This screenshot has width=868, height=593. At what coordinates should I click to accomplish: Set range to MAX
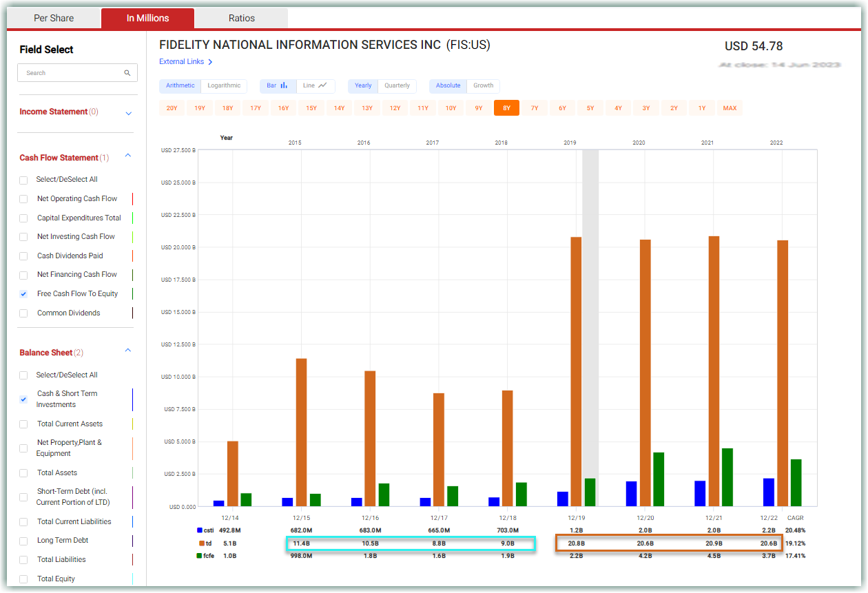click(x=730, y=108)
